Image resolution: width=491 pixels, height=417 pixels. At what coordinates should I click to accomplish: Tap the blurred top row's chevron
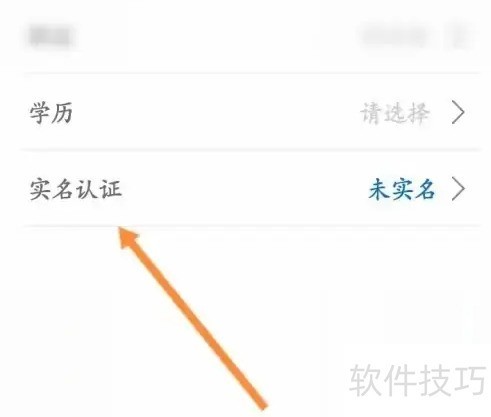coord(461,36)
